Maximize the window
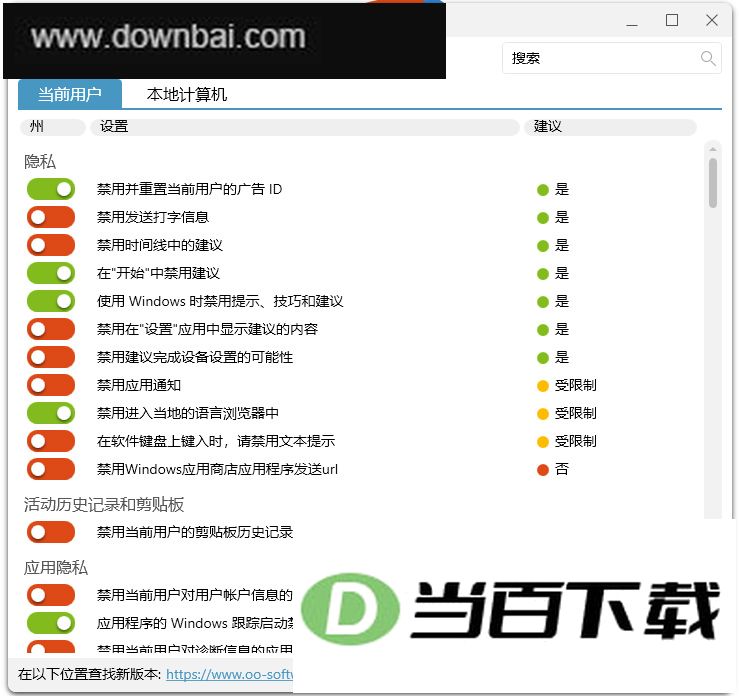This screenshot has width=739, height=696. 672,20
